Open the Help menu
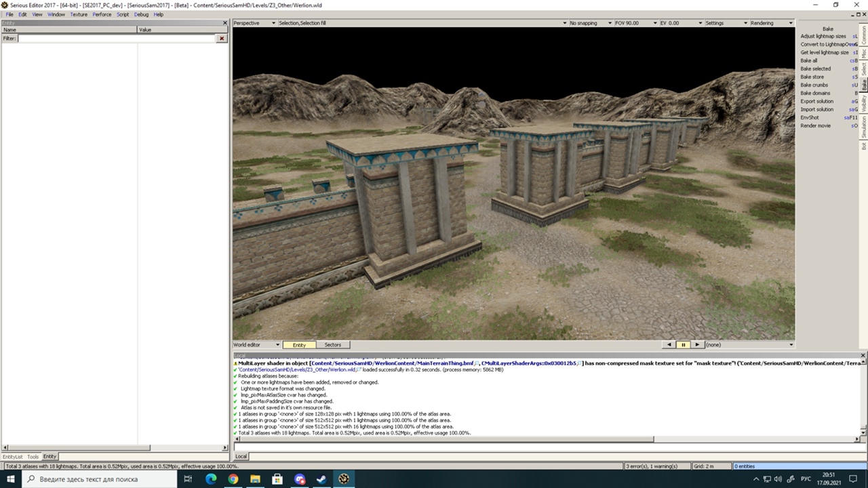 159,14
